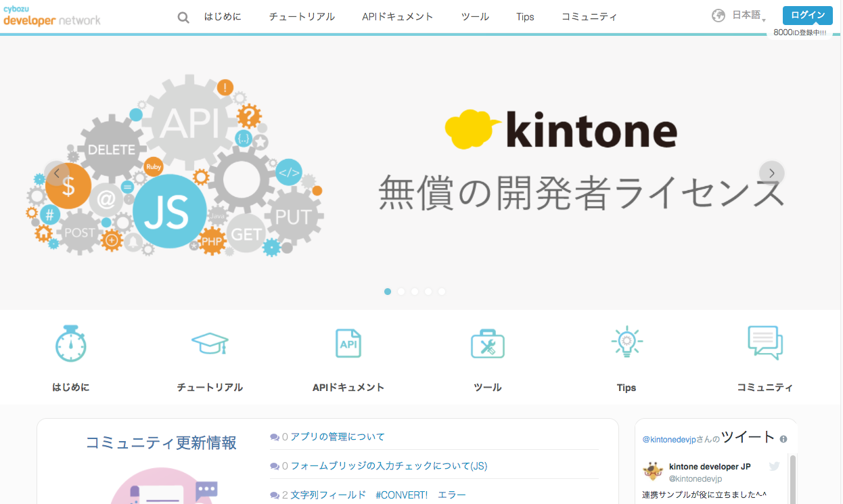Open Tips in top navigation
This screenshot has width=843, height=504.
coord(525,16)
